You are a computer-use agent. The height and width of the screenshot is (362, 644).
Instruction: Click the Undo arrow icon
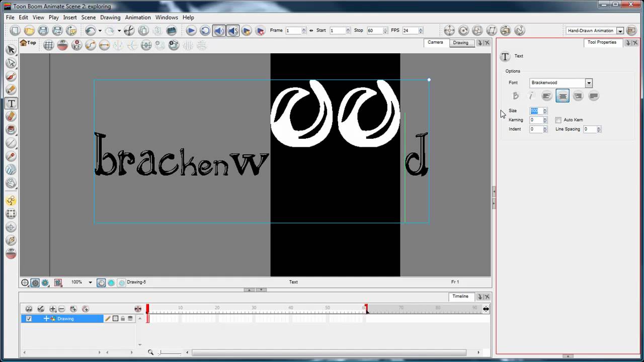pyautogui.click(x=90, y=31)
